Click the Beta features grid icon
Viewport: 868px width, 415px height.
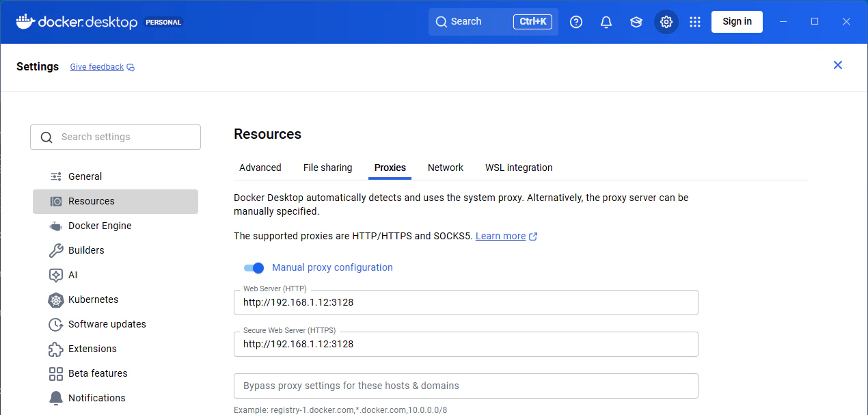[x=56, y=373]
